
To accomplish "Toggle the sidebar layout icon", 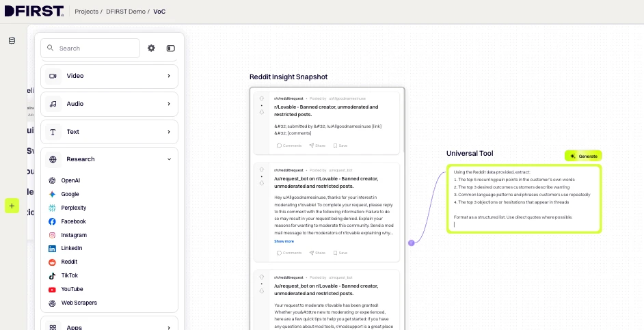I will (170, 49).
